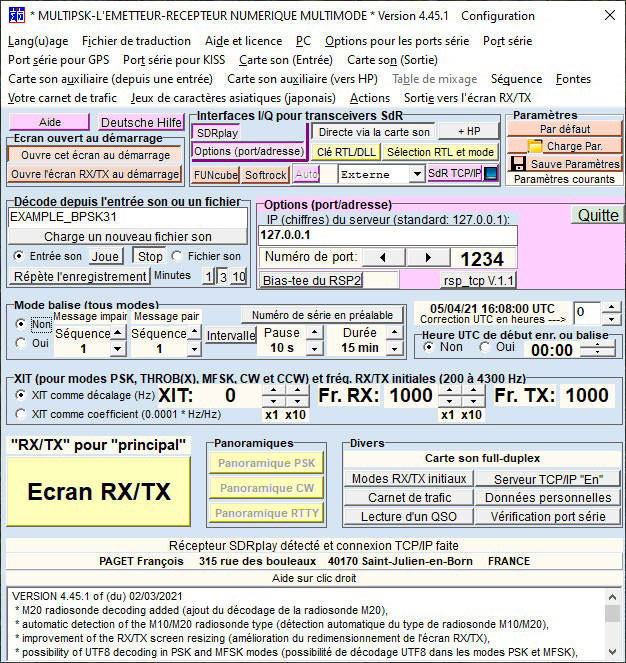The height and width of the screenshot is (663, 626).
Task: Click folder icon on Charge Par. button
Action: point(535,146)
